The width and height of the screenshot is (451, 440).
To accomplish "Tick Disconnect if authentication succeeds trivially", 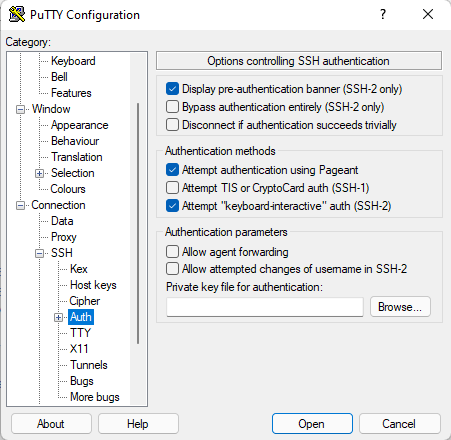I will 172,125.
